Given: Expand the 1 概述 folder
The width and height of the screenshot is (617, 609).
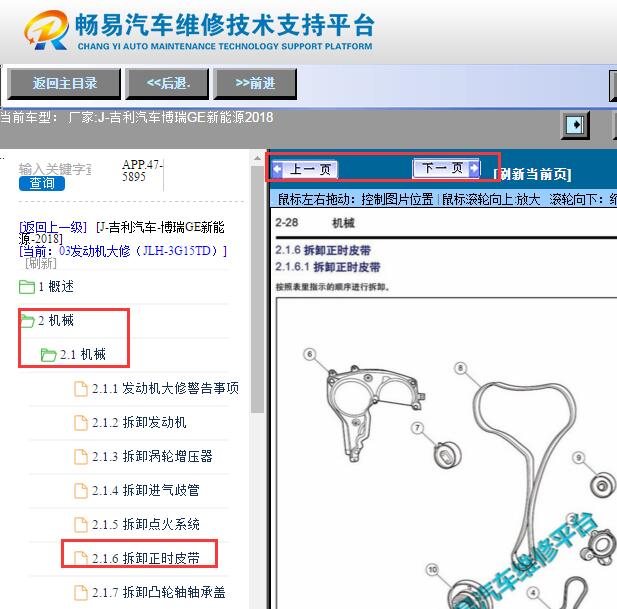Looking at the screenshot, I should (56, 286).
